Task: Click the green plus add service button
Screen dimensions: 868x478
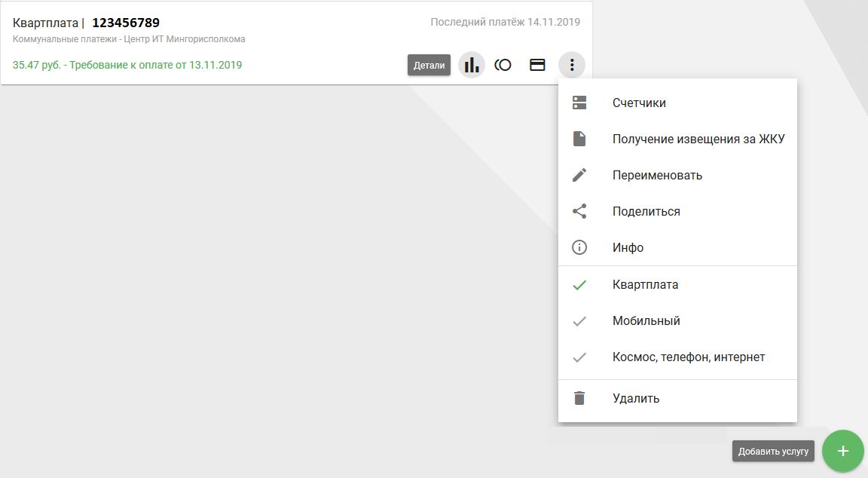Action: tap(843, 451)
